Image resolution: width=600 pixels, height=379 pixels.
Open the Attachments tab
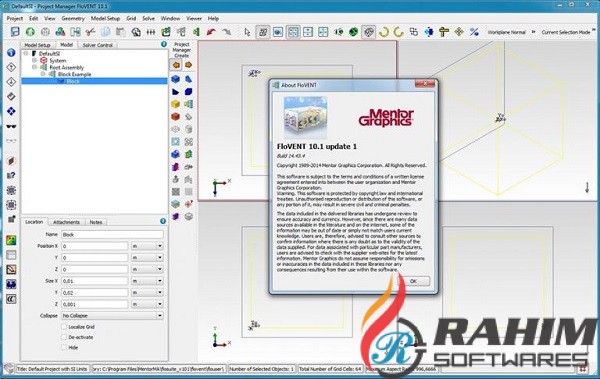[x=66, y=222]
